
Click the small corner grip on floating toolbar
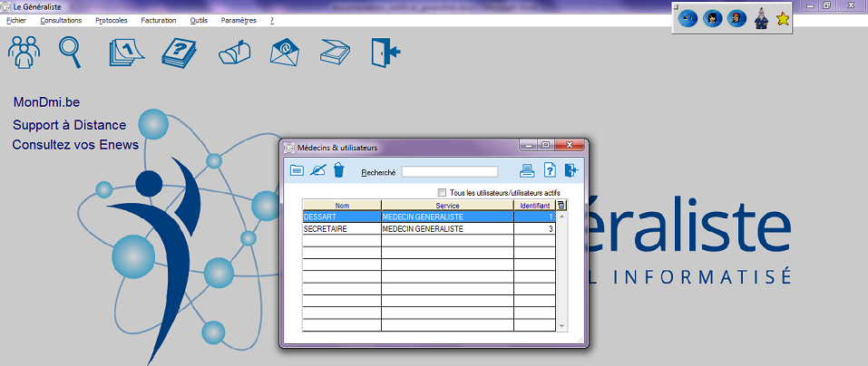coord(676,5)
